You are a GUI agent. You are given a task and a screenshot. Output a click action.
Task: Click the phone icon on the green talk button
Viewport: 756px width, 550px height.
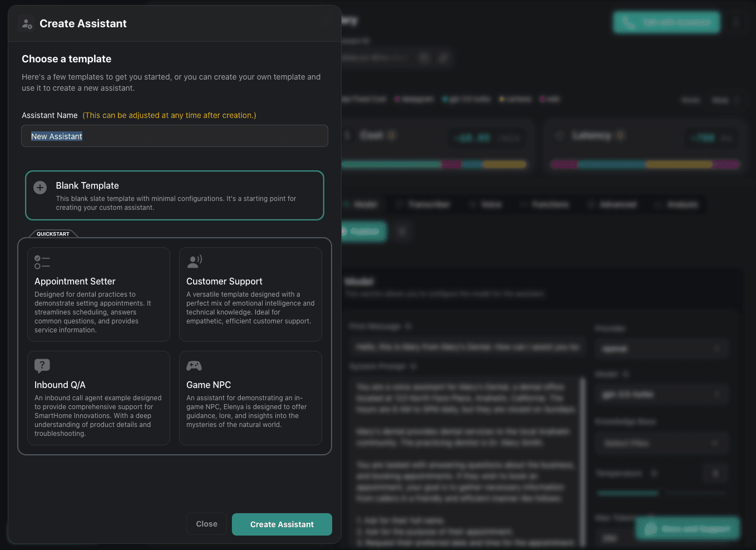pyautogui.click(x=629, y=23)
